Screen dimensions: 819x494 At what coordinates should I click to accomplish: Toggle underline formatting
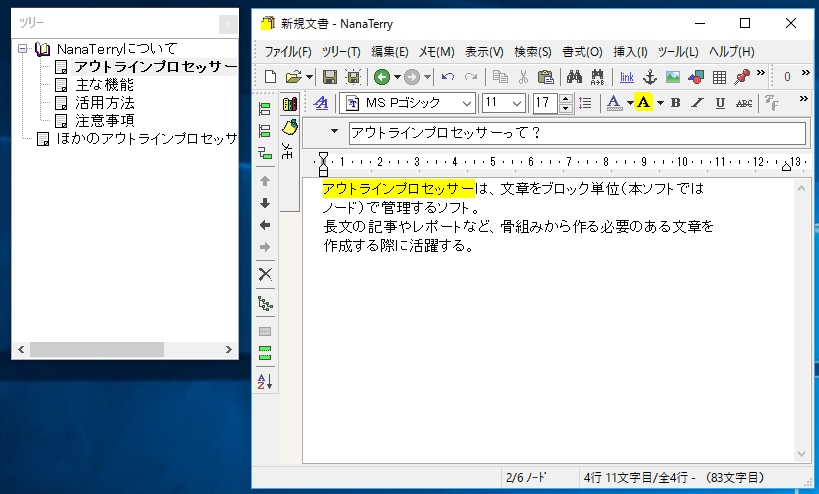click(x=720, y=103)
